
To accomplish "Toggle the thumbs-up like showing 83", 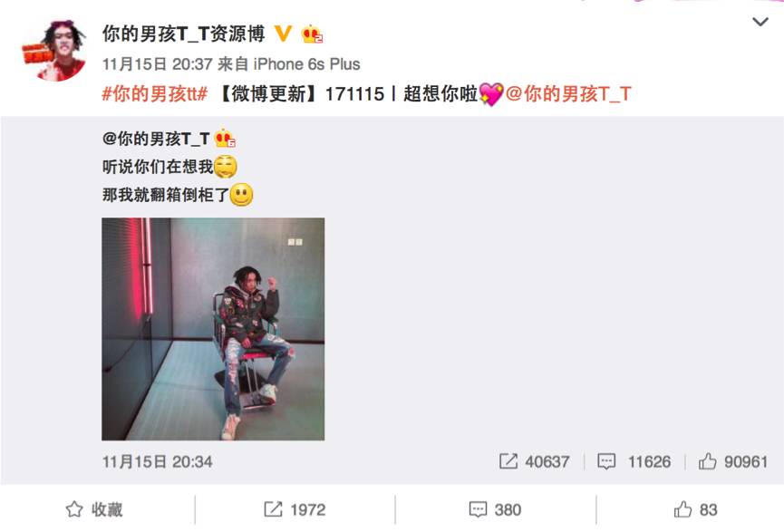I will (x=695, y=509).
